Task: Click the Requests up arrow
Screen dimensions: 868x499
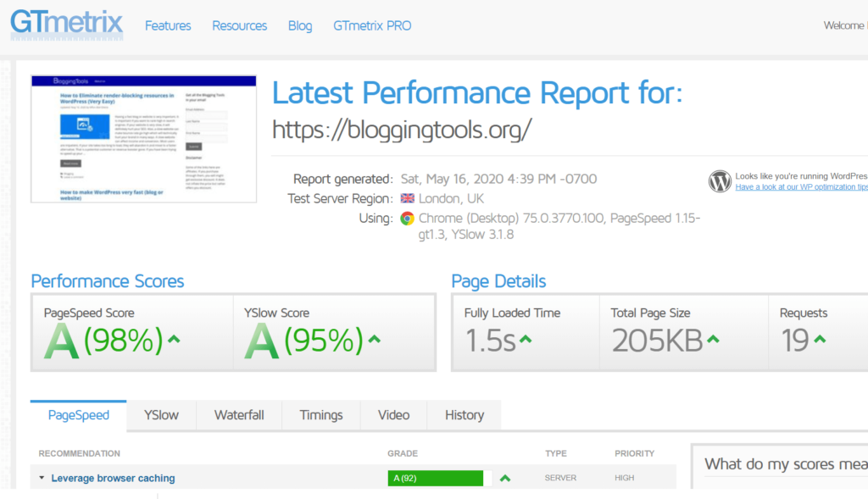Action: click(x=820, y=339)
